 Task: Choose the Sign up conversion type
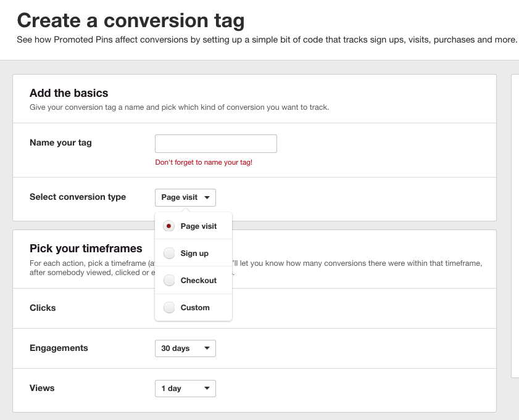[169, 253]
